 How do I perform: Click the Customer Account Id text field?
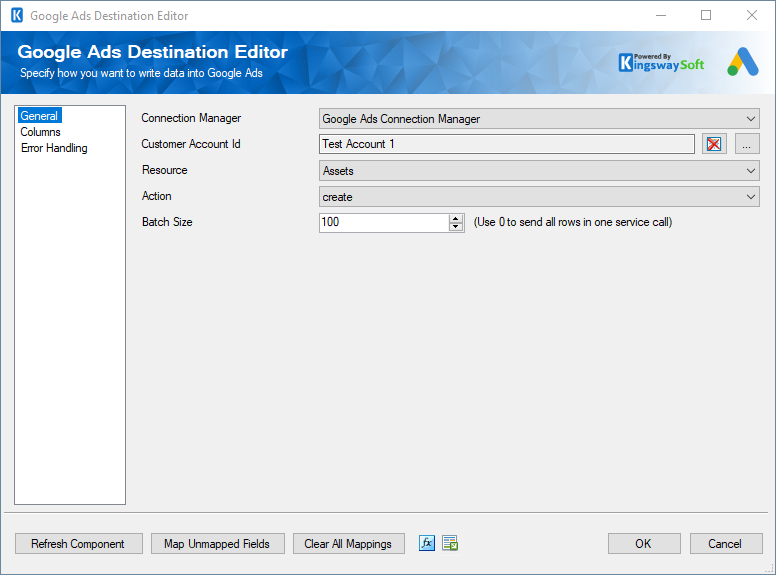tap(507, 144)
